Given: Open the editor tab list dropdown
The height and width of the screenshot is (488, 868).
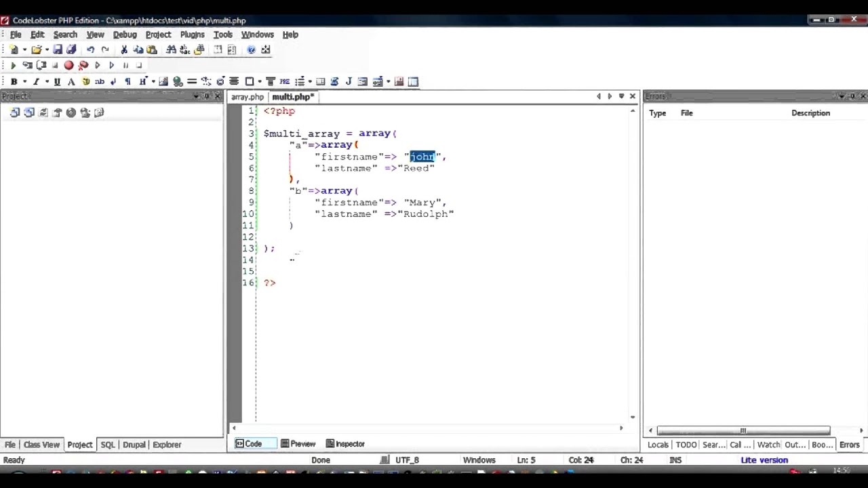Looking at the screenshot, I should click(621, 96).
